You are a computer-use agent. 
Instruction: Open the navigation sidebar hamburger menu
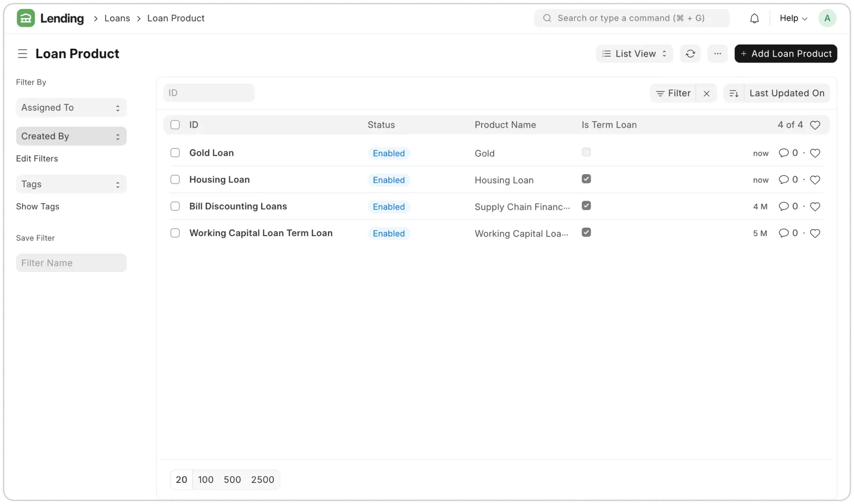(x=22, y=53)
